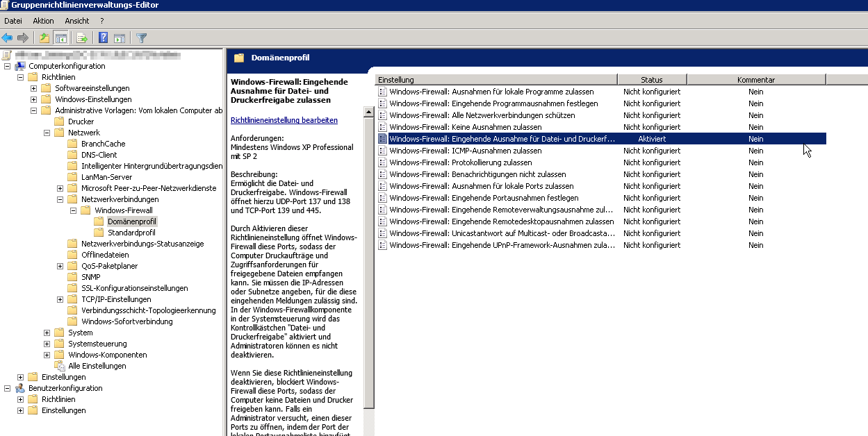
Task: Expand the Windows-Komponenten folder node
Action: [47, 355]
